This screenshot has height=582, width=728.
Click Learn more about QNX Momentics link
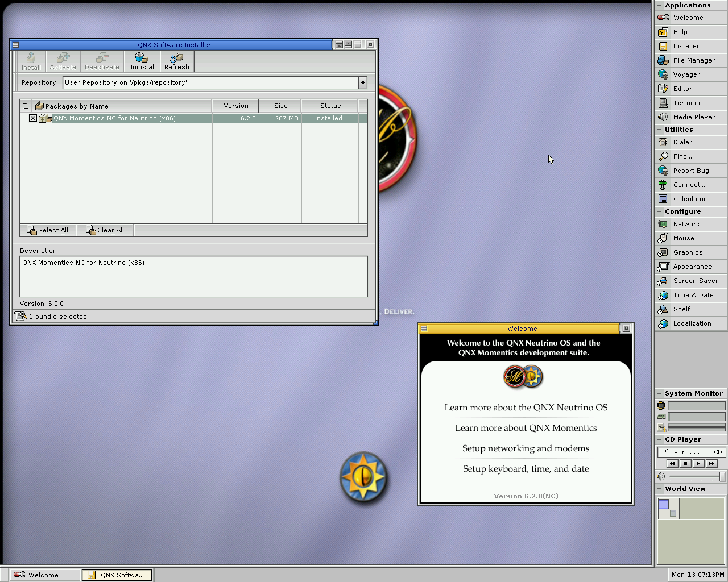pyautogui.click(x=526, y=428)
